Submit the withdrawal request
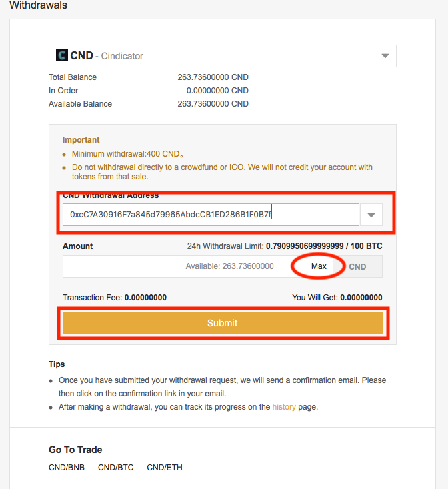 coord(222,323)
